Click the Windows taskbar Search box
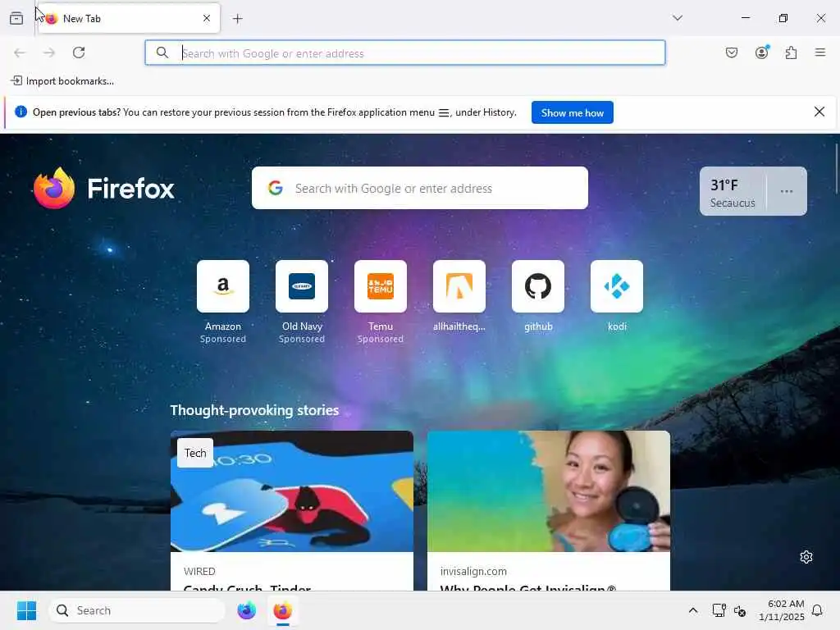 pyautogui.click(x=137, y=610)
